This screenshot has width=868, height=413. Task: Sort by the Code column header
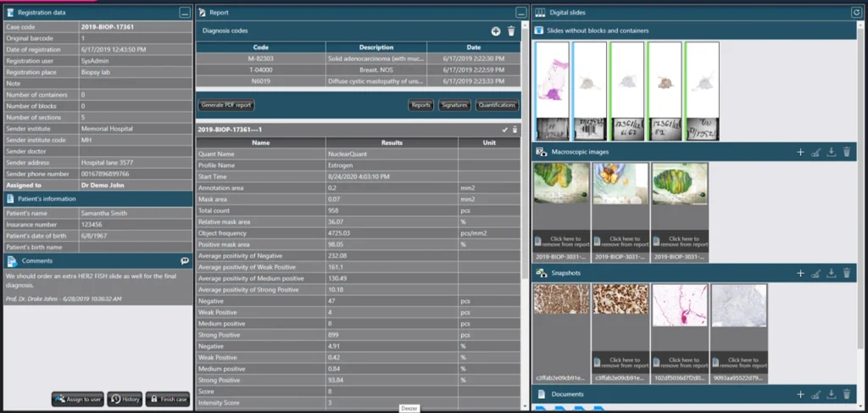(261, 47)
